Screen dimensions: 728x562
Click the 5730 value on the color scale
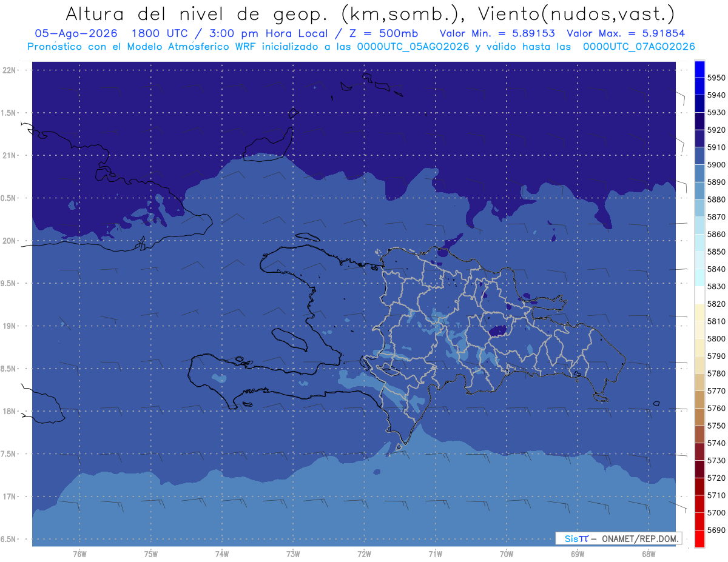716,461
